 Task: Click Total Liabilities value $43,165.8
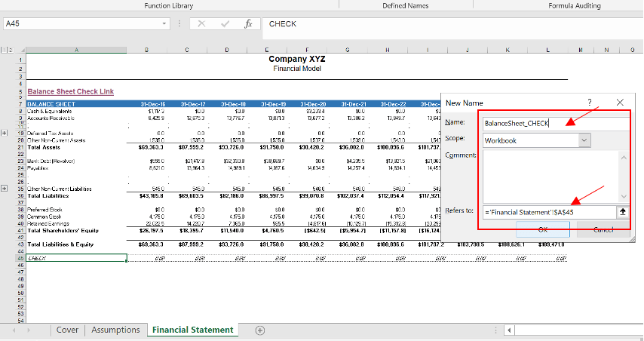[x=151, y=196]
